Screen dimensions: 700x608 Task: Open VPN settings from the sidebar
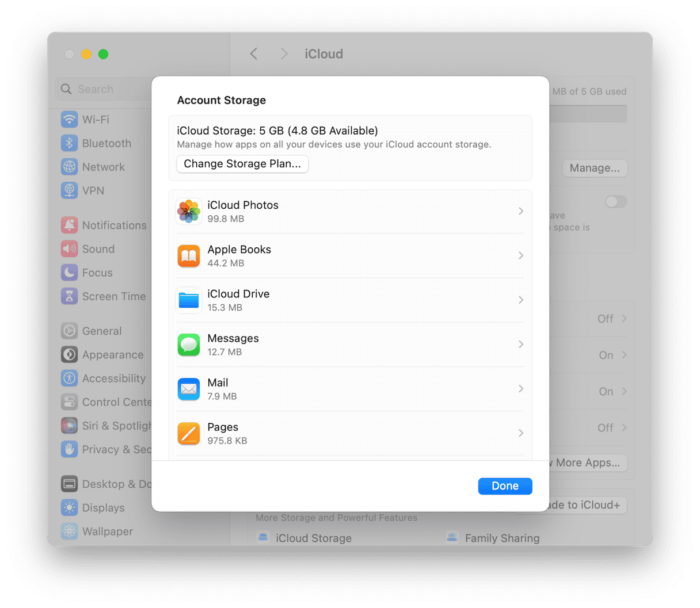tap(69, 190)
